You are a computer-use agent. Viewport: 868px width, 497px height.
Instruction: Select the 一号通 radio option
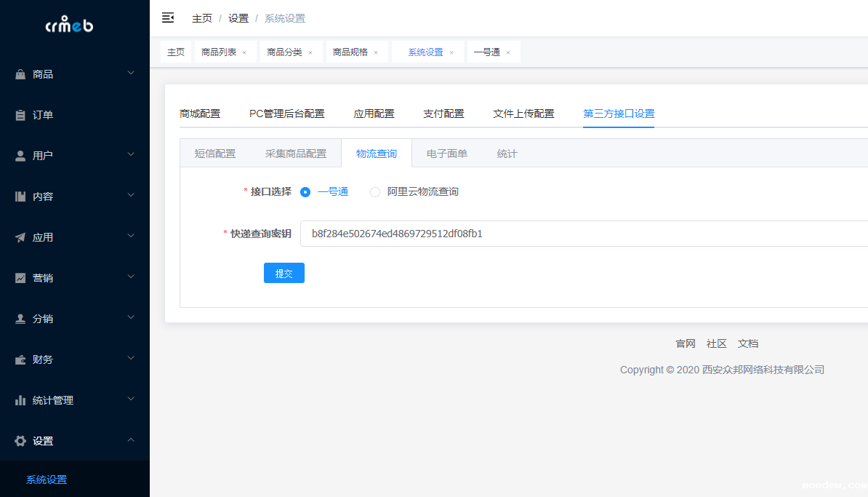305,192
